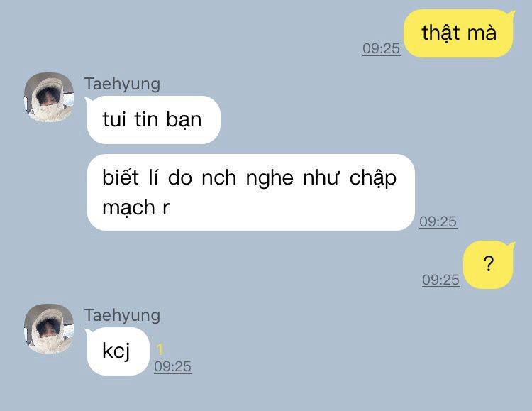
Task: Click the word "mà" in the yellow bubble
Action: 482,33
